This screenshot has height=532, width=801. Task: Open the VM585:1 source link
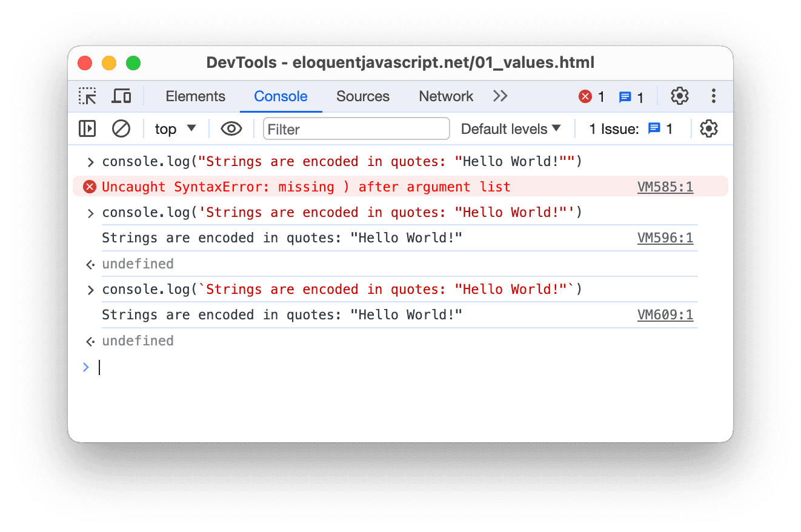[665, 187]
